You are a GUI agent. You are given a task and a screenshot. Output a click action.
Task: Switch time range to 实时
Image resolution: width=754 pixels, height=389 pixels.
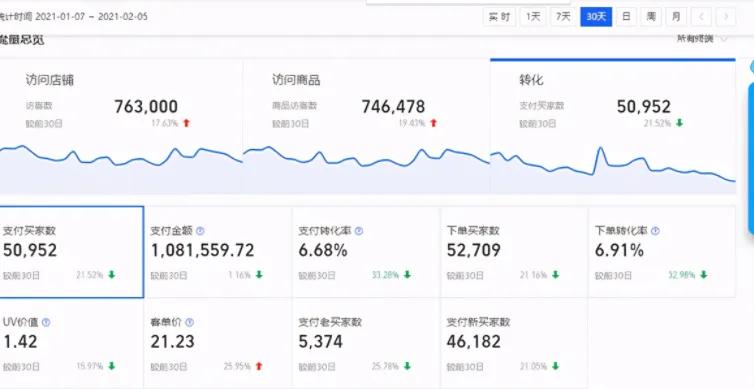click(x=500, y=17)
